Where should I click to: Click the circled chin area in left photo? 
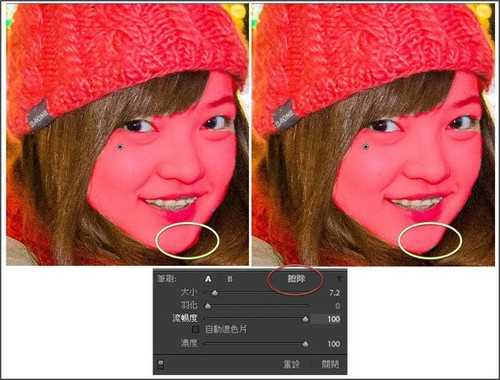click(x=187, y=241)
